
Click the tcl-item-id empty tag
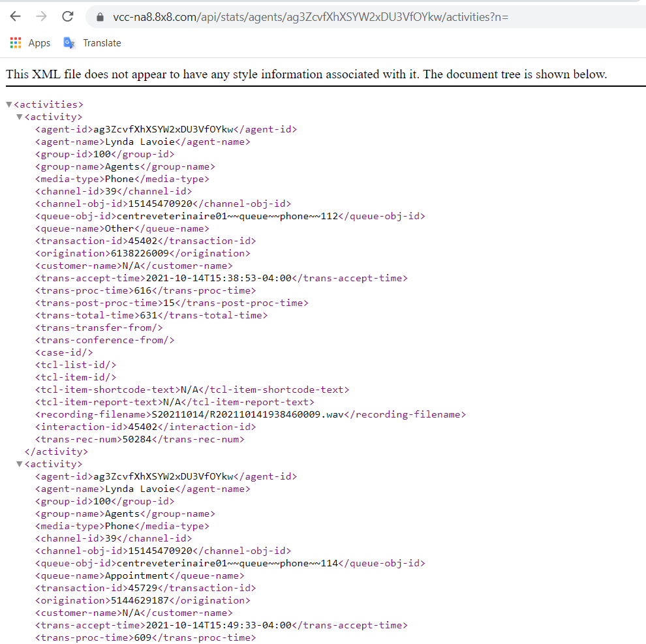click(x=76, y=377)
